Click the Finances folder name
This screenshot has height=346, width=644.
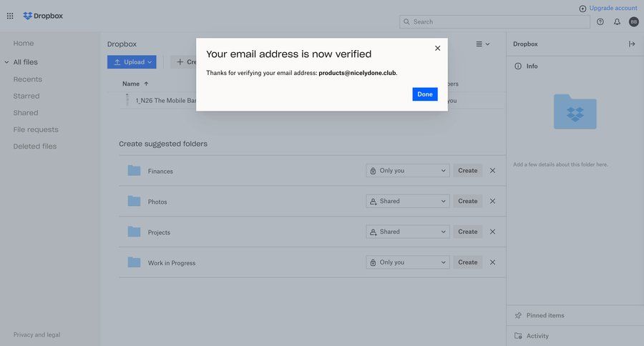coord(160,171)
